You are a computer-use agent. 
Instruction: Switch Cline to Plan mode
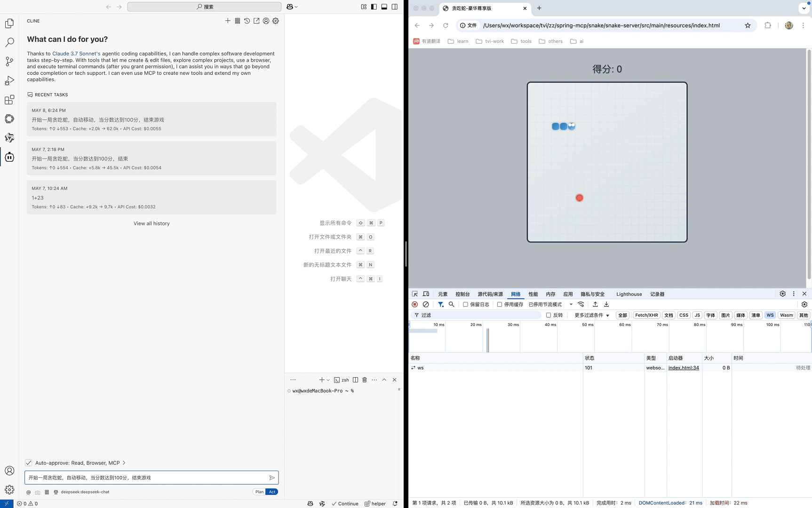pyautogui.click(x=259, y=492)
